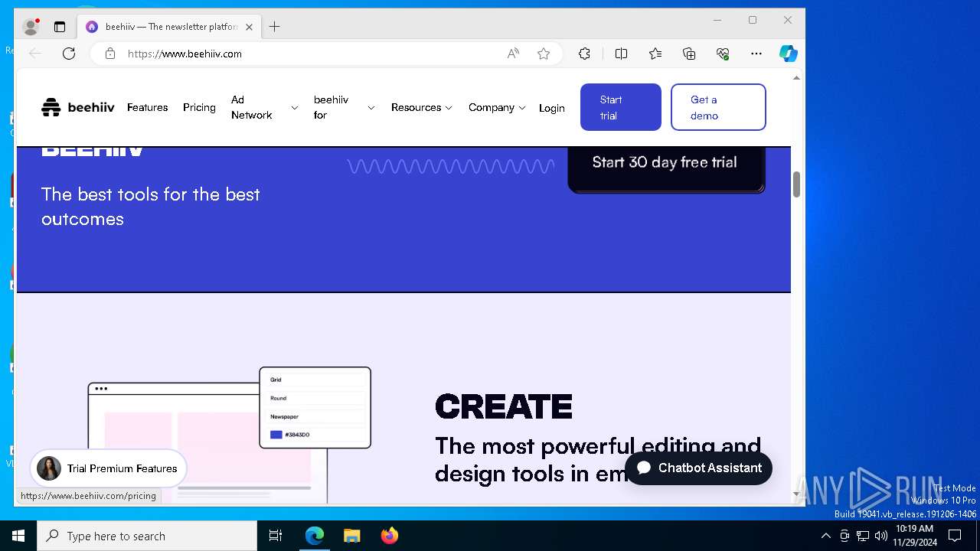
Task: Open the volume speaker icon
Action: pos(881,536)
